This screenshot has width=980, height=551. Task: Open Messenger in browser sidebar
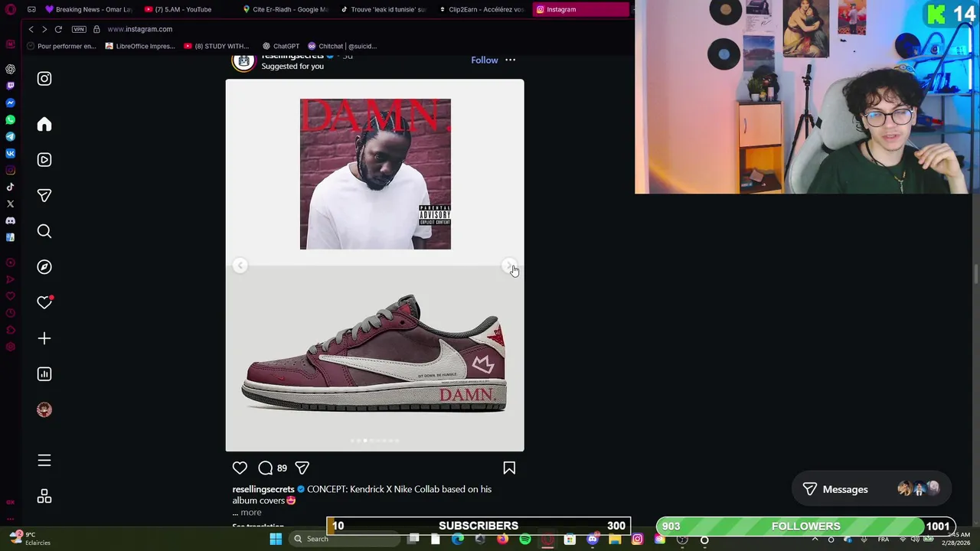(10, 103)
